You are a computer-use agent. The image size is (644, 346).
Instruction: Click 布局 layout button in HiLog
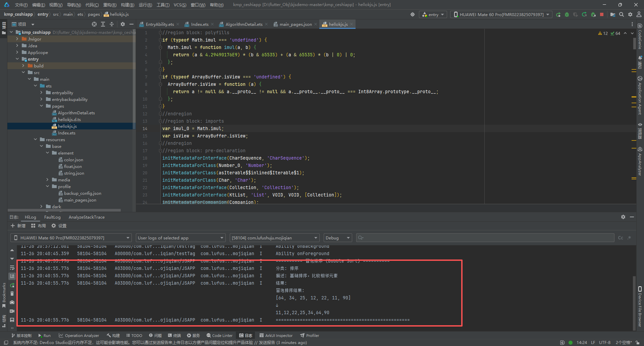coord(39,226)
